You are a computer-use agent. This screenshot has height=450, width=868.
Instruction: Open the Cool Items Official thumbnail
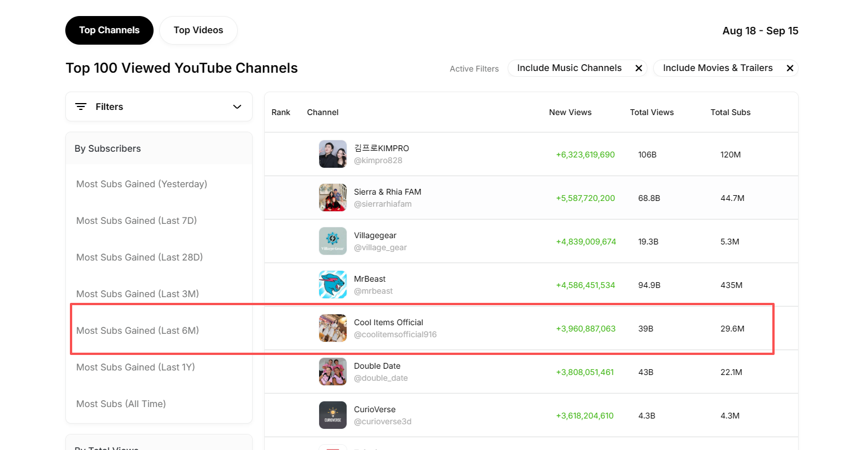click(x=332, y=328)
